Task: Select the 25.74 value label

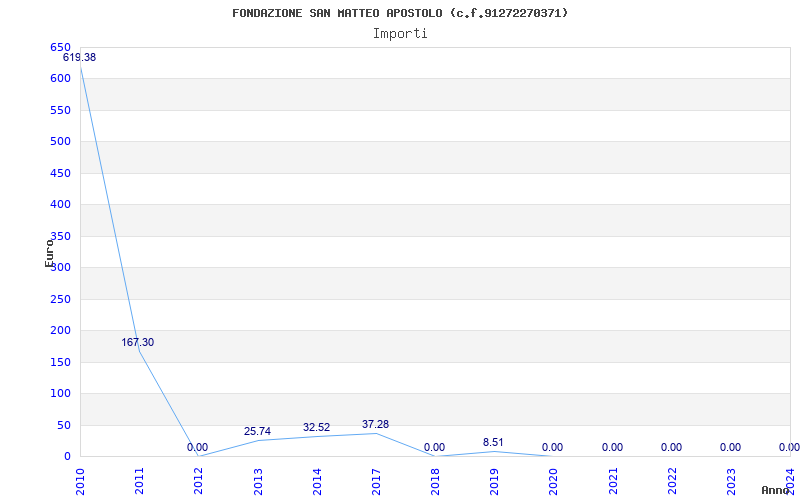Action: tap(257, 432)
